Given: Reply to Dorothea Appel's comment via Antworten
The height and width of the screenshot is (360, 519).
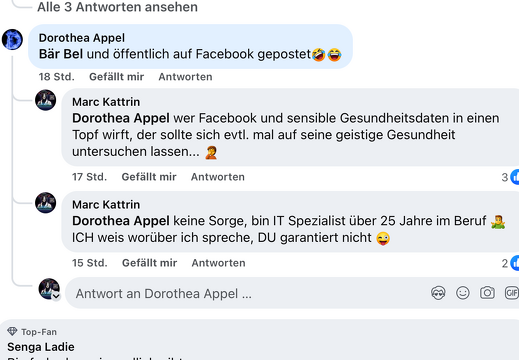Looking at the screenshot, I should 185,77.
